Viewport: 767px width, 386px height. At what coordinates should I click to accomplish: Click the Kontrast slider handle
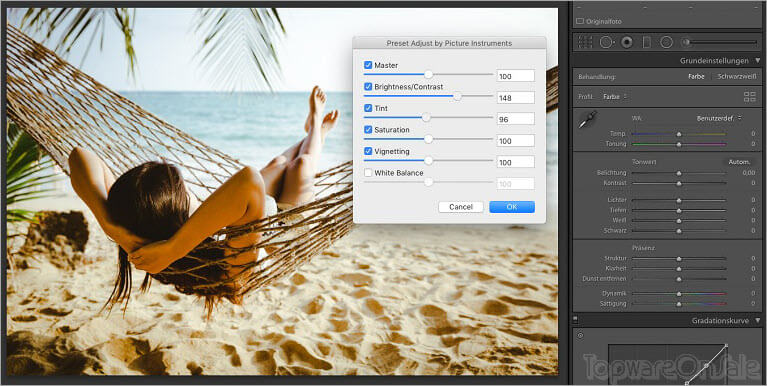[679, 183]
